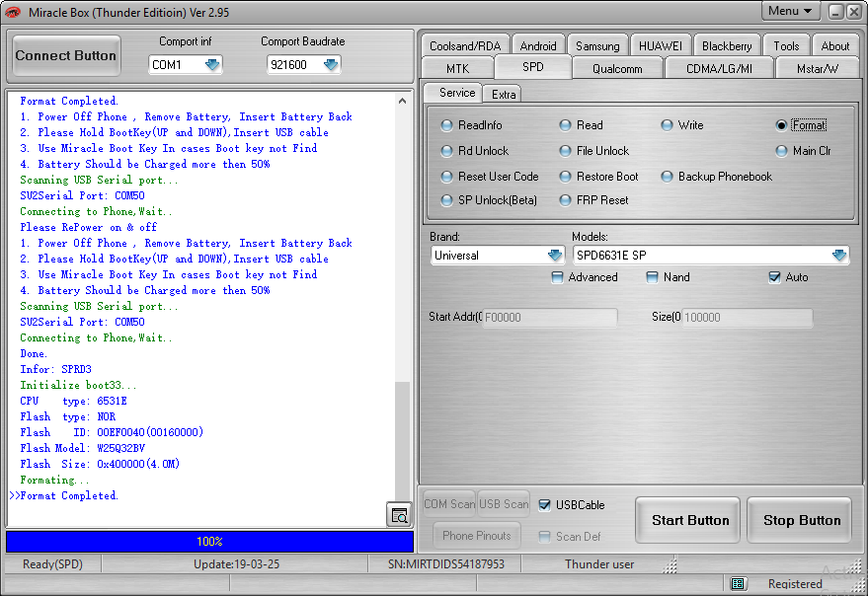Click the COM Scan button
868x596 pixels.
pyautogui.click(x=449, y=504)
